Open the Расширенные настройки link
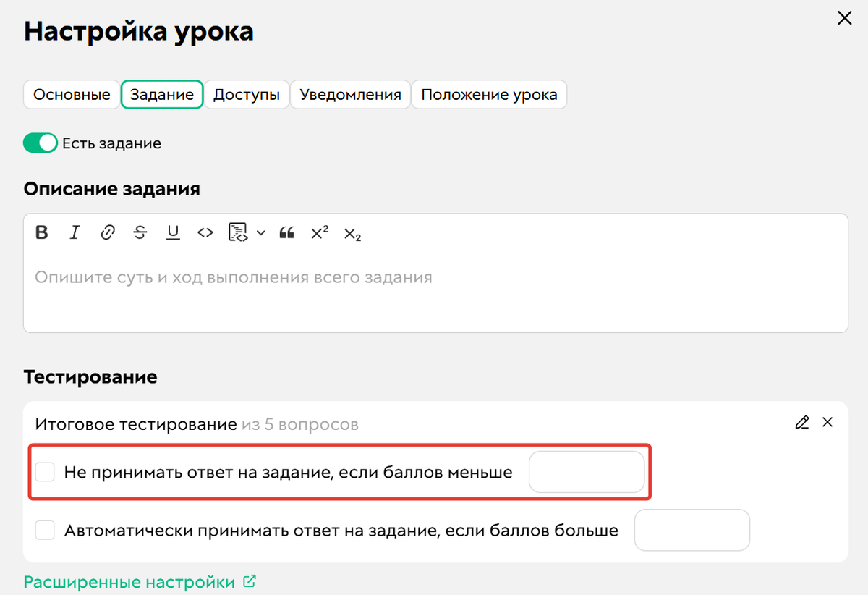The image size is (868, 595). click(129, 582)
